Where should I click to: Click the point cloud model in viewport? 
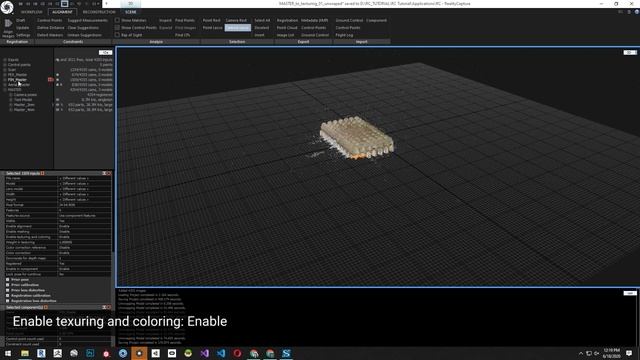pyautogui.click(x=356, y=137)
